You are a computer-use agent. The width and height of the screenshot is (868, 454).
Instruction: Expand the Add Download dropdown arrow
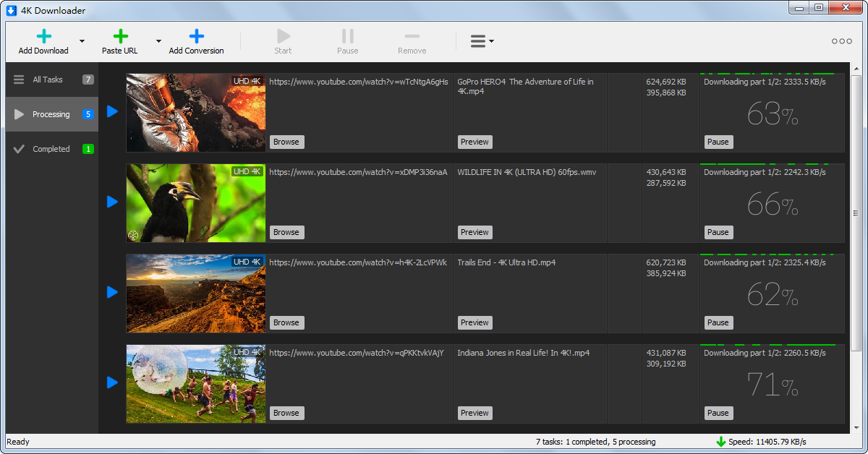82,41
